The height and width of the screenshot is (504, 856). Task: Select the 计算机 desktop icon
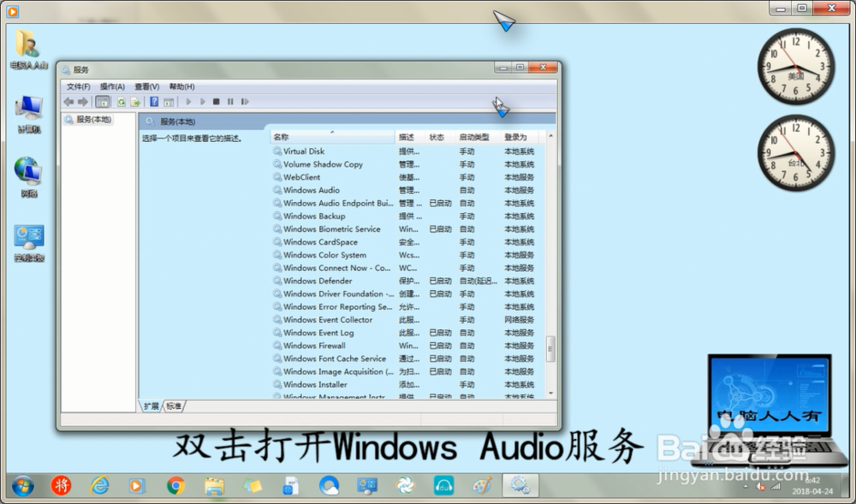29,114
